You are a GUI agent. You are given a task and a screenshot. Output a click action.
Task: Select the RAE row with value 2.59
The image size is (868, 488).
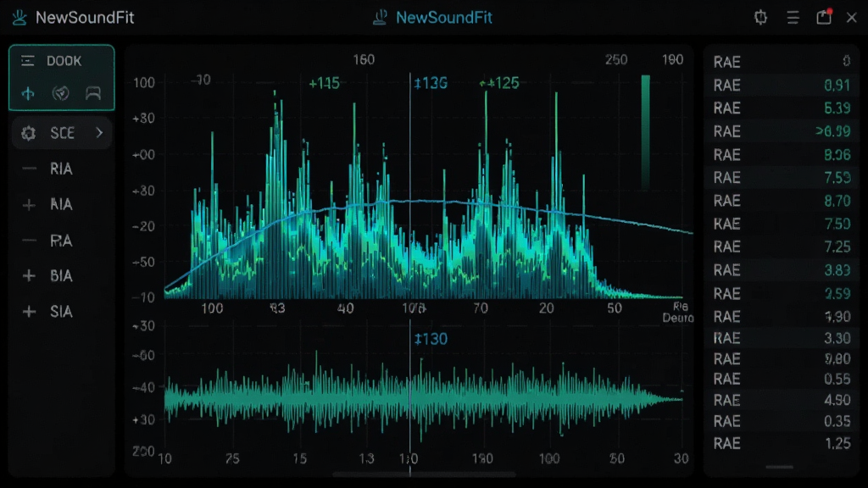click(781, 293)
